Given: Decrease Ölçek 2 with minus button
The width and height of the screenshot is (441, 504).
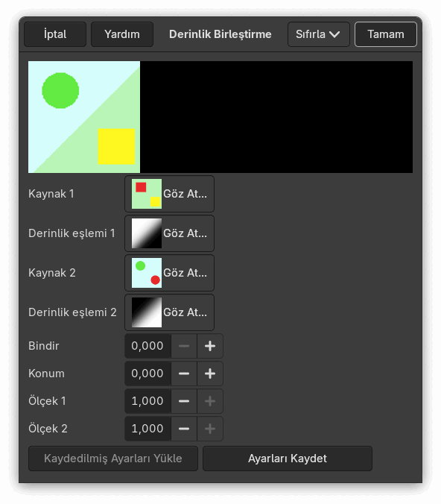Looking at the screenshot, I should (x=184, y=429).
